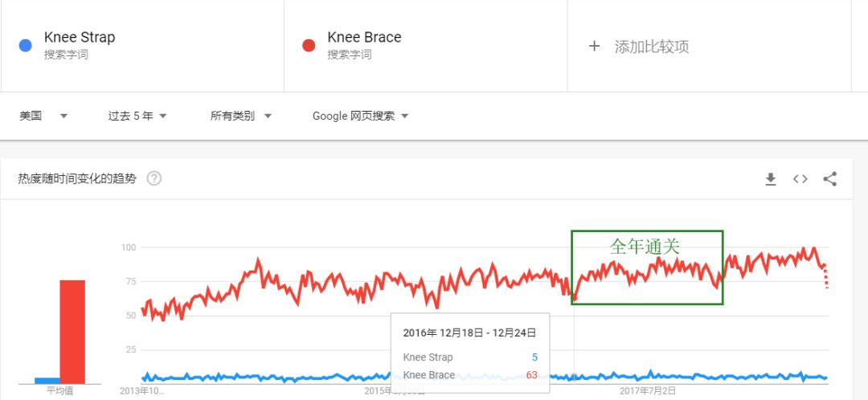The width and height of the screenshot is (868, 400).
Task: Select the Knee Brace search term box
Action: tap(426, 46)
